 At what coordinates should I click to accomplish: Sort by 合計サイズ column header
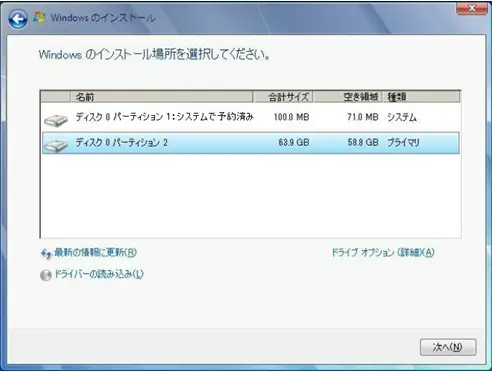[283, 97]
